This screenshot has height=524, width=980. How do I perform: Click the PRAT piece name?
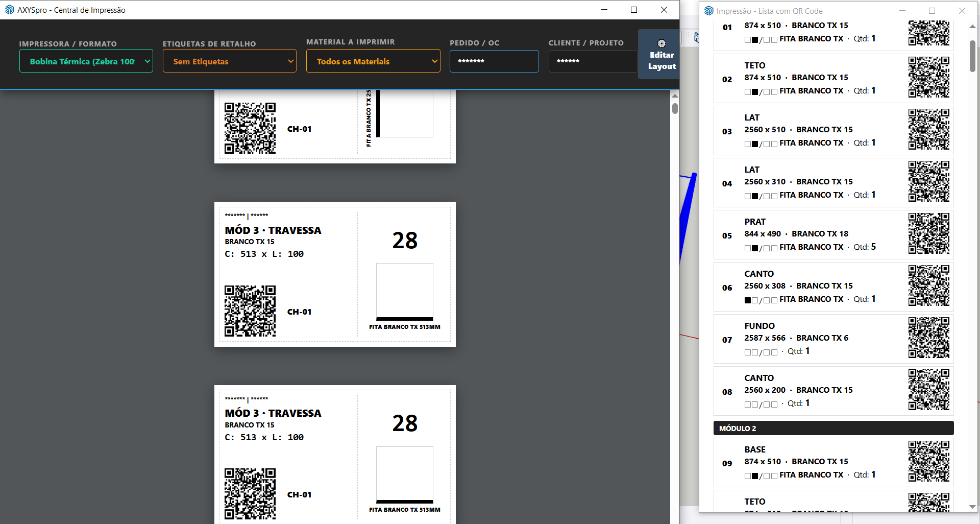pos(755,222)
